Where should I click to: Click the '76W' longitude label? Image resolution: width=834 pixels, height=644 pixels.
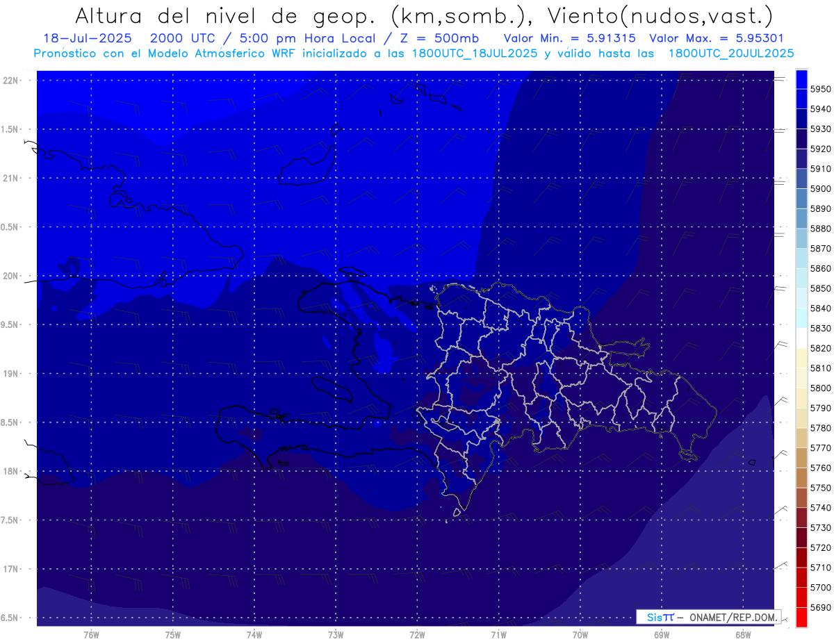pos(91,635)
